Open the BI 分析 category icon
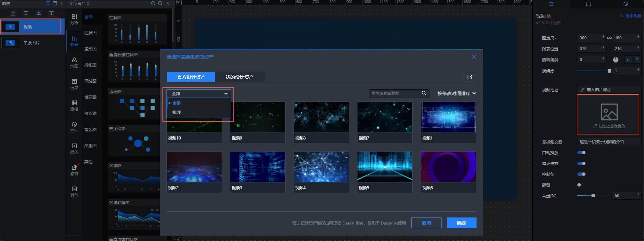Image resolution: width=644 pixels, height=241 pixels. click(74, 19)
